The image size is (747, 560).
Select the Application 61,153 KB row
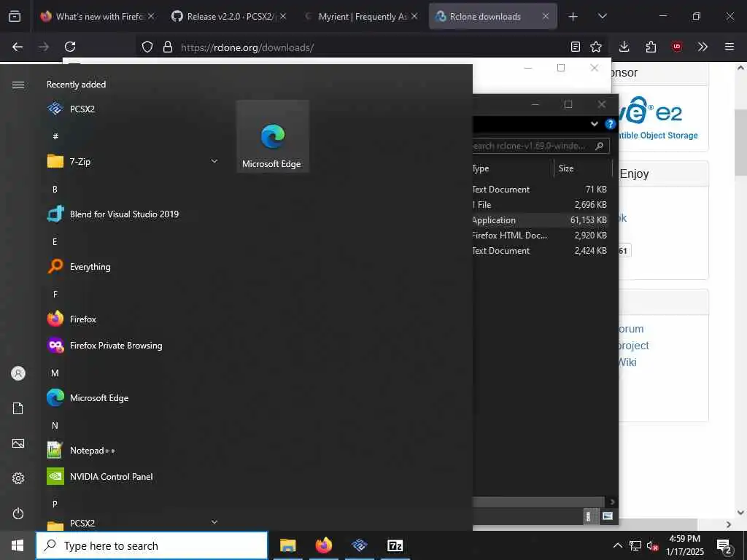click(x=540, y=220)
